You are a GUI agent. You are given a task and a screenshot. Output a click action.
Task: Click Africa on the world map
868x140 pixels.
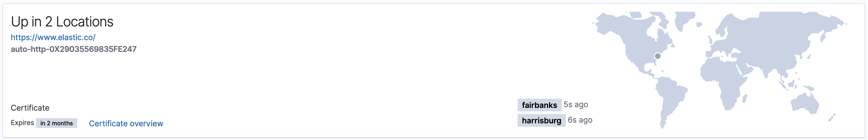pos(724,81)
